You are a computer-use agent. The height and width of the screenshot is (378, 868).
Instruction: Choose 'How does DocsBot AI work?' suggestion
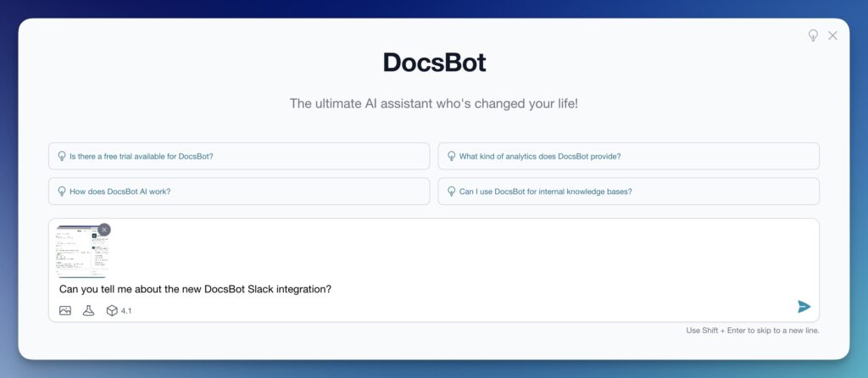pyautogui.click(x=120, y=192)
